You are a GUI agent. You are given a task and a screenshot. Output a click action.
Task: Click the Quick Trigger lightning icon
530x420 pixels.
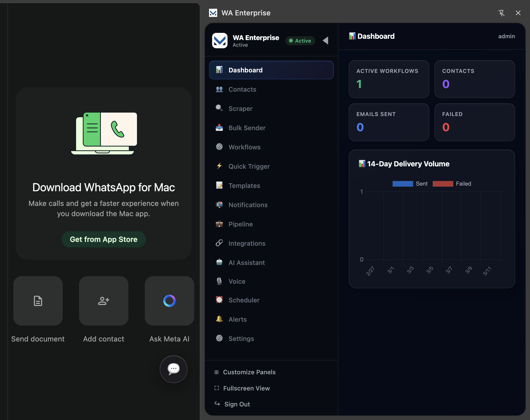coord(219,166)
